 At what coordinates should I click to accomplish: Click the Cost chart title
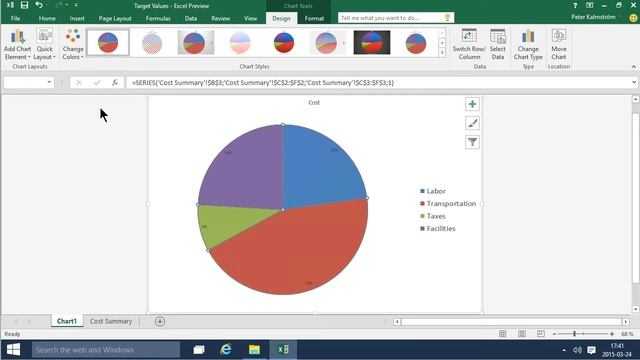point(314,102)
